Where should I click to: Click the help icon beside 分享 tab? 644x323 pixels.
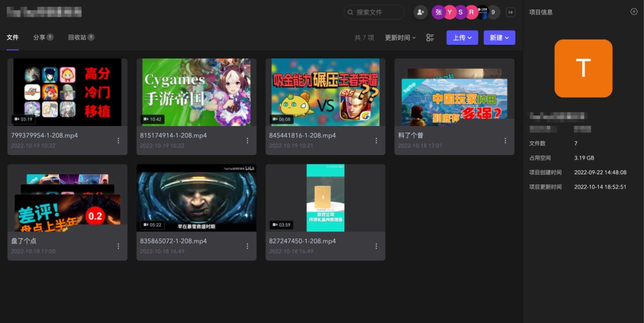click(x=50, y=37)
